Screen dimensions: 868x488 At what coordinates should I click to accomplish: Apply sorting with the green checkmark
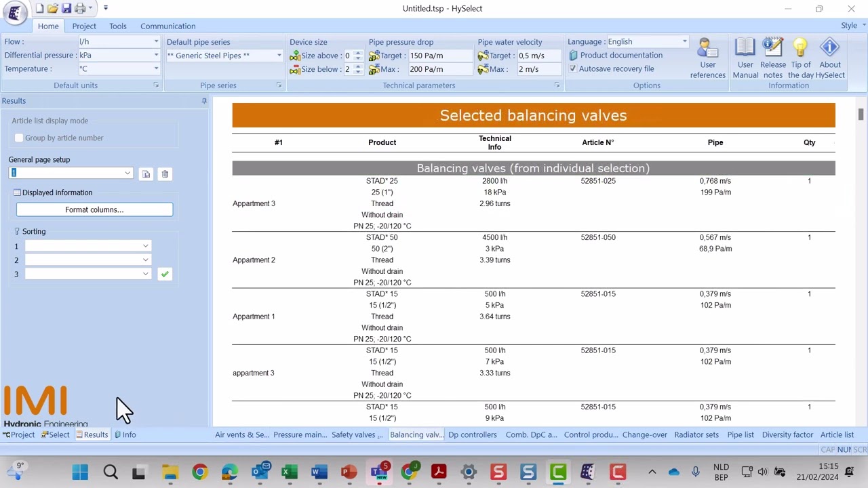coord(165,274)
